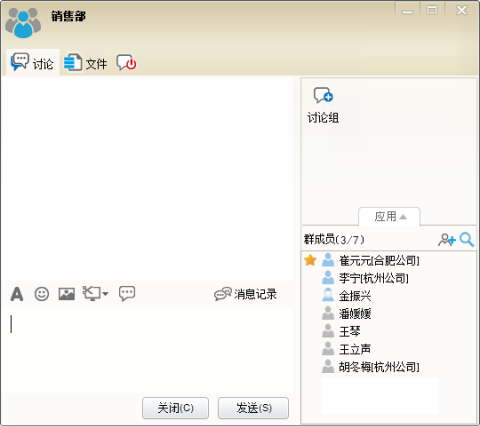Click in the message input area

[147, 350]
